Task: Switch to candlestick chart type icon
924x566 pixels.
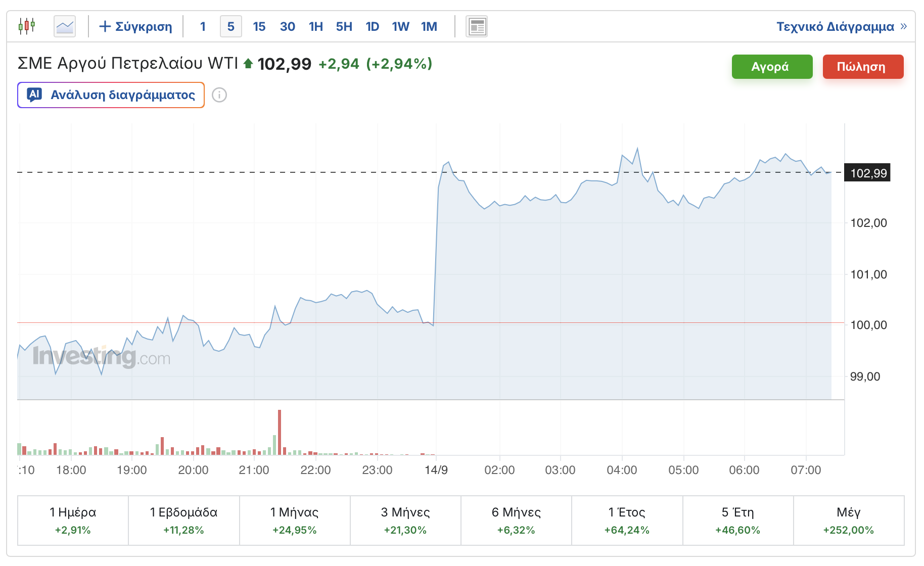Action: [x=27, y=26]
